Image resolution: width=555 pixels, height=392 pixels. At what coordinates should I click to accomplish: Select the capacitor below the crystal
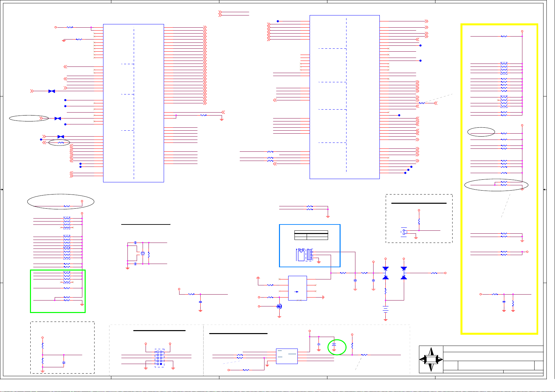pos(135,264)
